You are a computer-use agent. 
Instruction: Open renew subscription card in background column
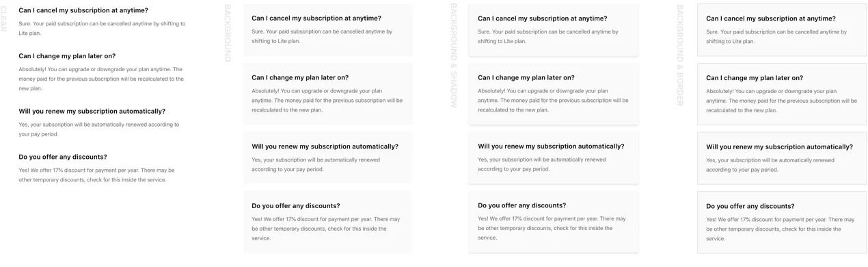tap(328, 158)
